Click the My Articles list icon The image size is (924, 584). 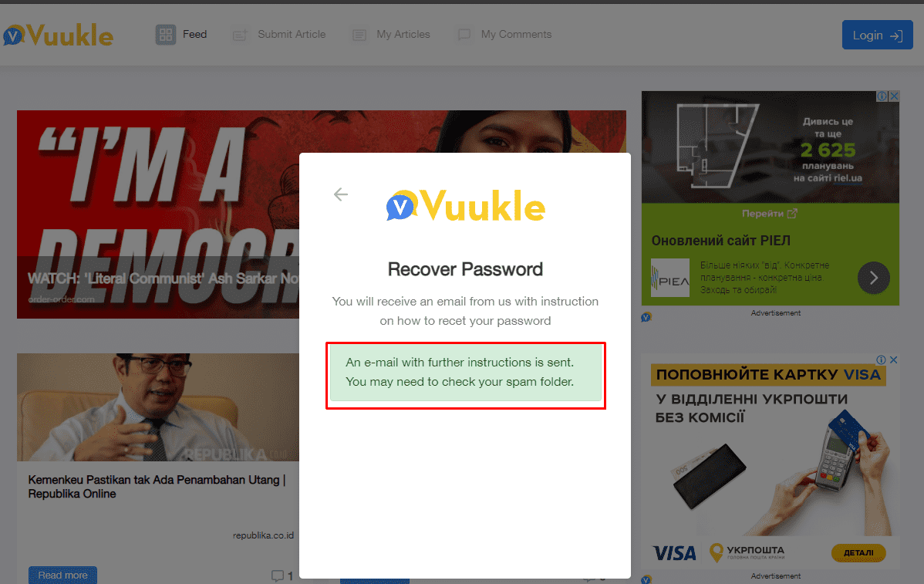tap(359, 35)
